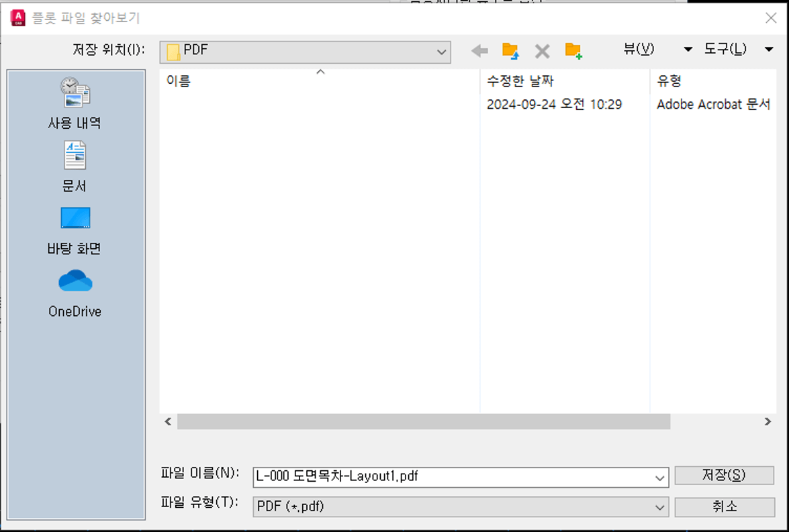Create a new folder with the toolbar icon
This screenshot has width=789, height=532.
point(574,49)
